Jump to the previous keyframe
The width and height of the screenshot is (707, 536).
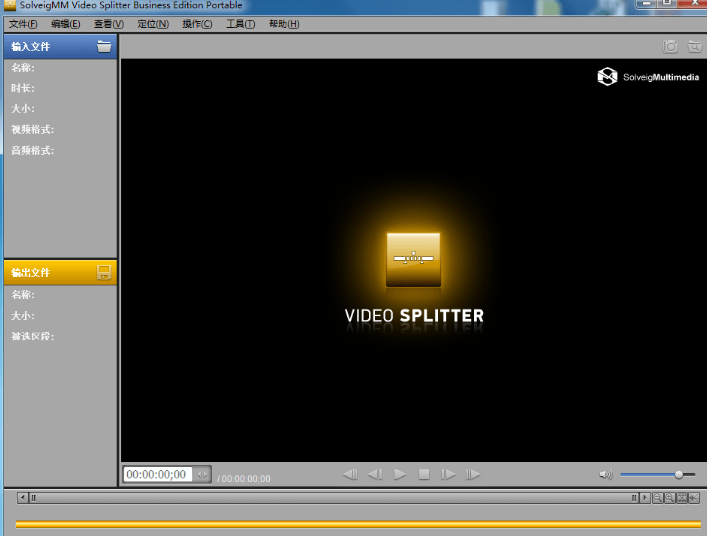(350, 475)
